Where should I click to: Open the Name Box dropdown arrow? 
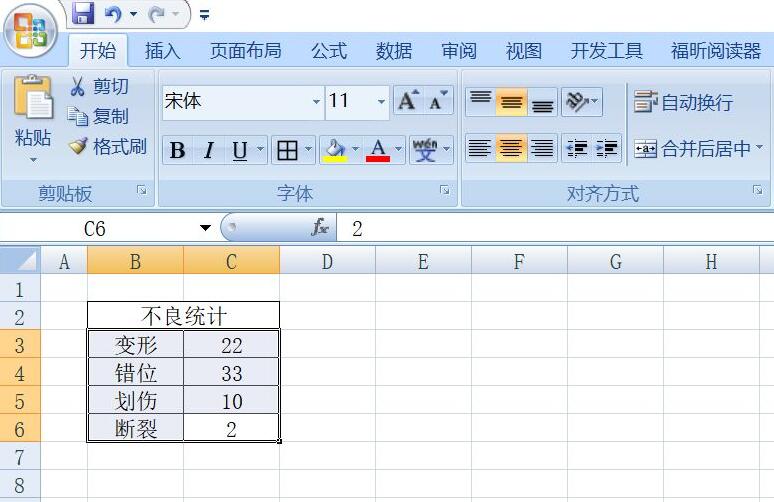click(205, 228)
